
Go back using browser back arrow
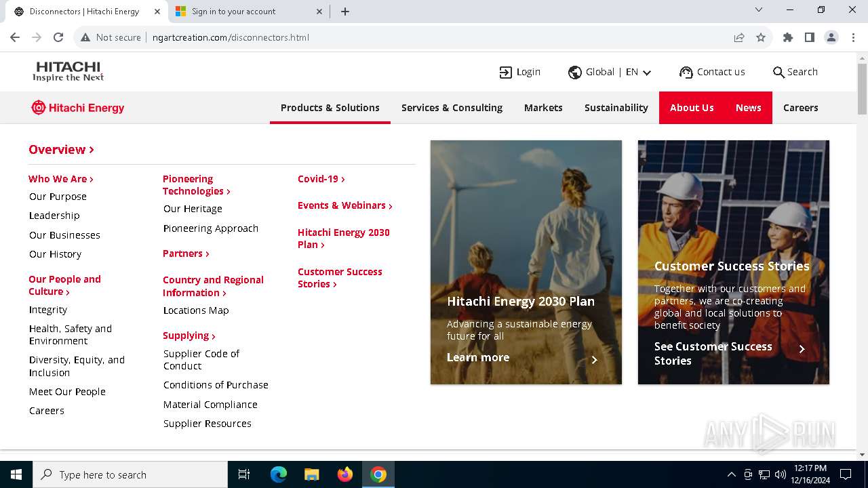[15, 37]
